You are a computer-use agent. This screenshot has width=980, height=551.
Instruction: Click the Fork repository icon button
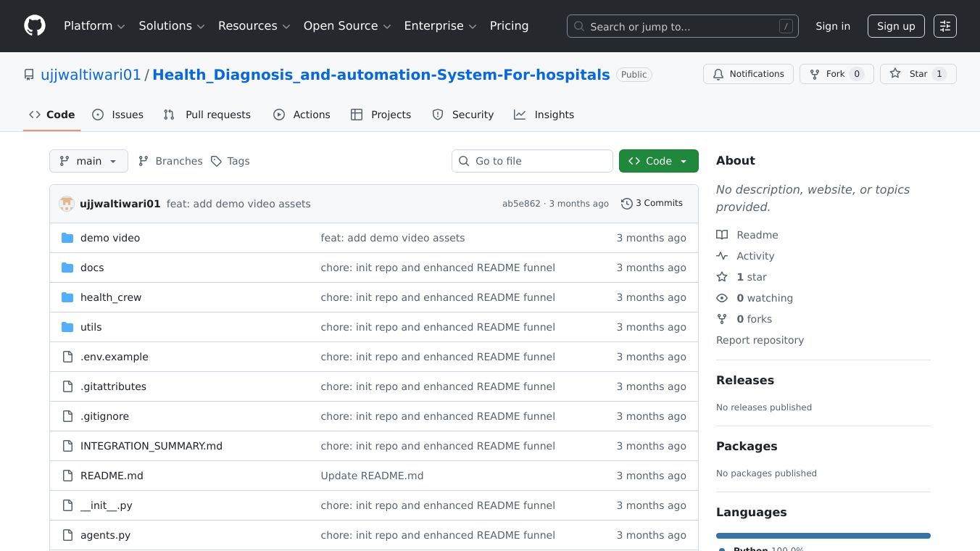click(815, 74)
